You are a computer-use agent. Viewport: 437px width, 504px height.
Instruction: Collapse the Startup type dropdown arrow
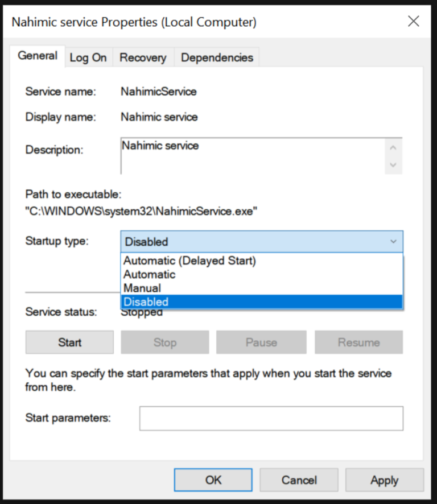pos(393,242)
